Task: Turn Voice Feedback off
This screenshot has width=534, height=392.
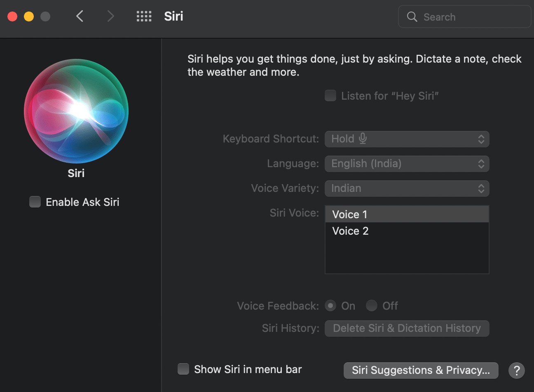Action: (x=371, y=306)
